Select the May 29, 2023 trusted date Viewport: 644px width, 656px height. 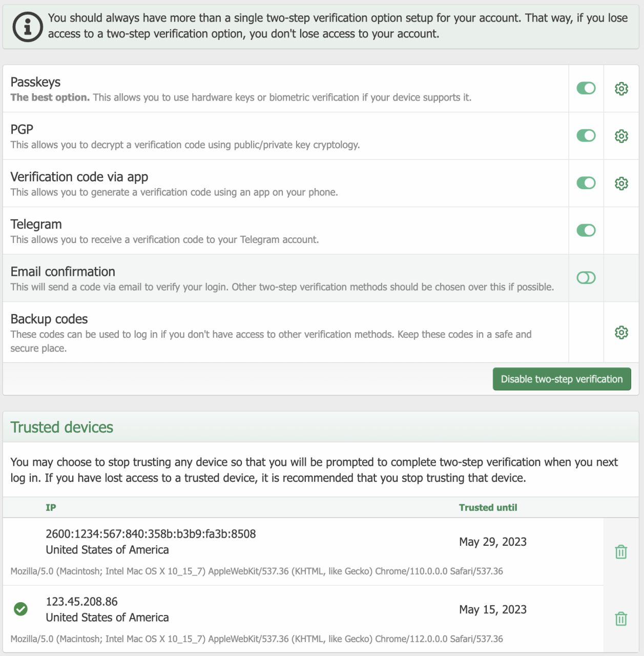[x=493, y=542]
